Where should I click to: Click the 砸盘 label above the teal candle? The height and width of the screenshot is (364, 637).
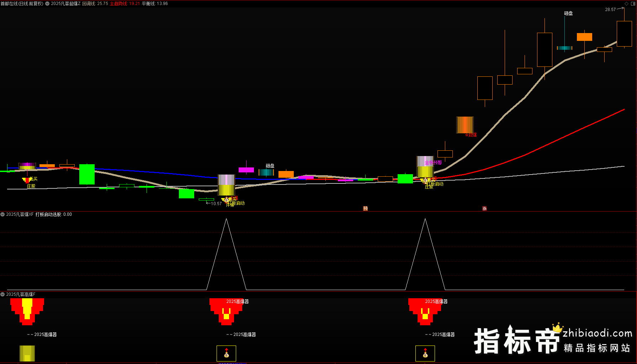pyautogui.click(x=270, y=166)
